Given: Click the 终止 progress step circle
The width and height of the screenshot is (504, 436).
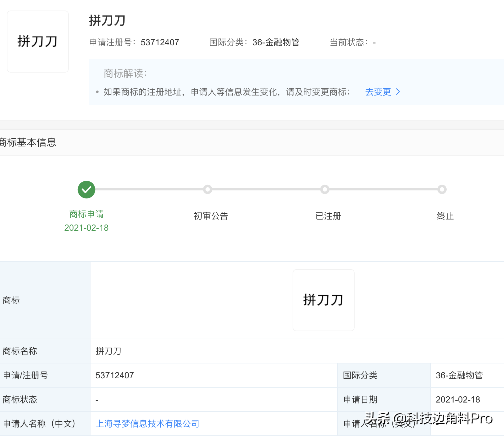Looking at the screenshot, I should point(442,189).
